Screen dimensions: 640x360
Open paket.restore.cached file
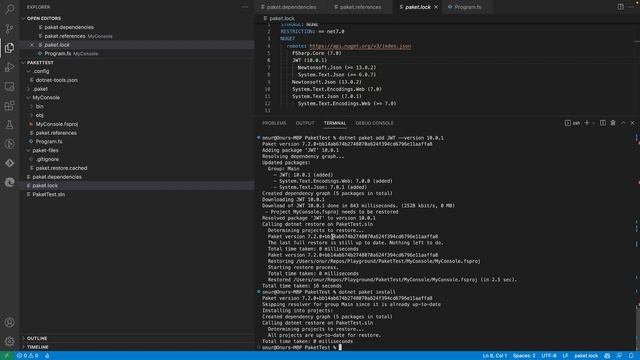(137, 168)
